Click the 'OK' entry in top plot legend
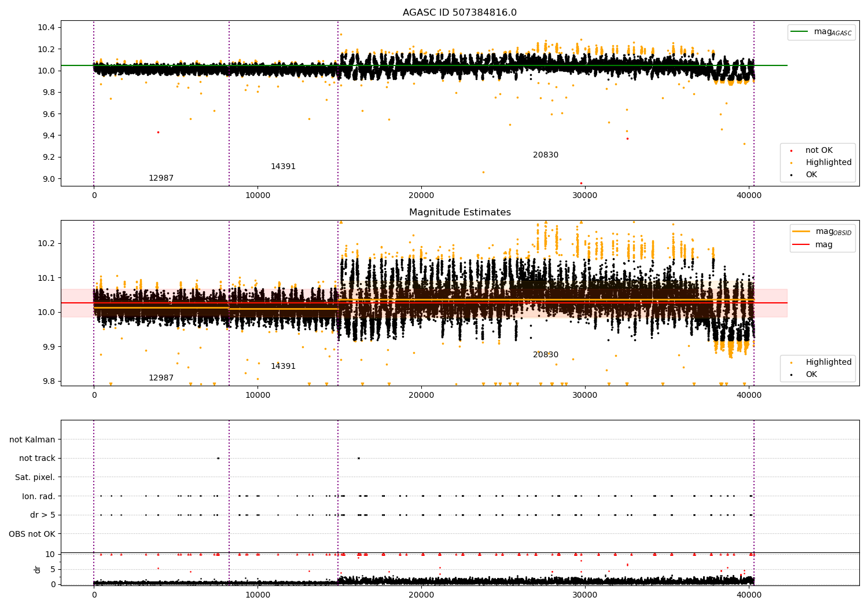868x608 pixels. [x=811, y=175]
